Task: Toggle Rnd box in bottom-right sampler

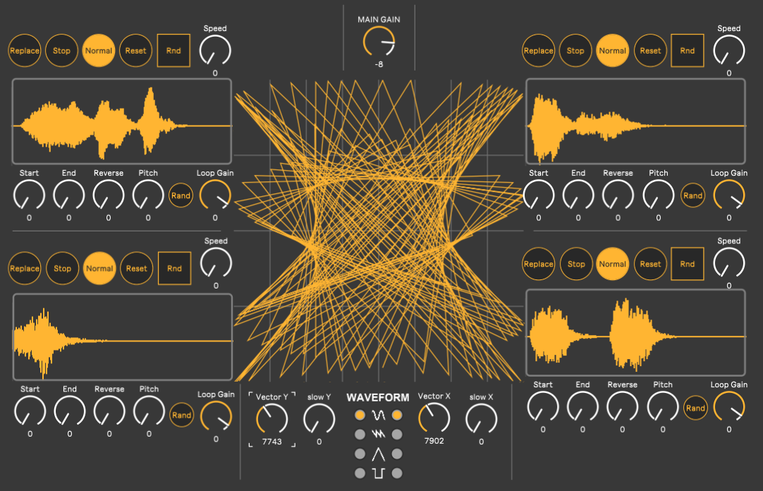Action: [688, 264]
